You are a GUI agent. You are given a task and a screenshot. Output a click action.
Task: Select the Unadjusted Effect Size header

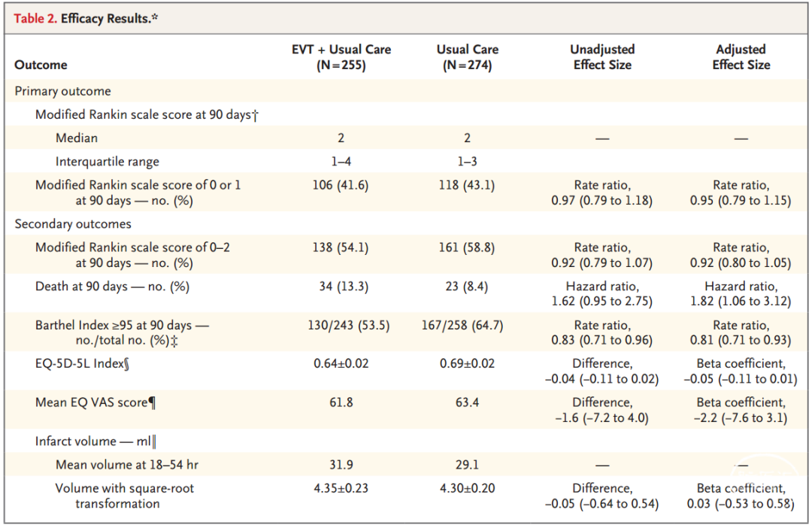(x=602, y=57)
